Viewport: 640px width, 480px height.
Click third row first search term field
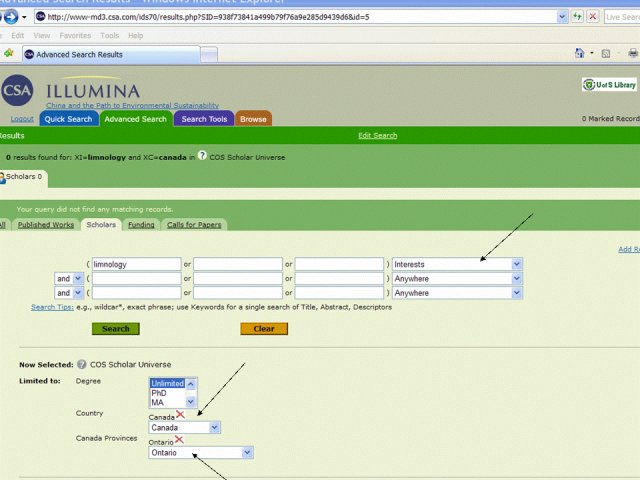(x=136, y=293)
